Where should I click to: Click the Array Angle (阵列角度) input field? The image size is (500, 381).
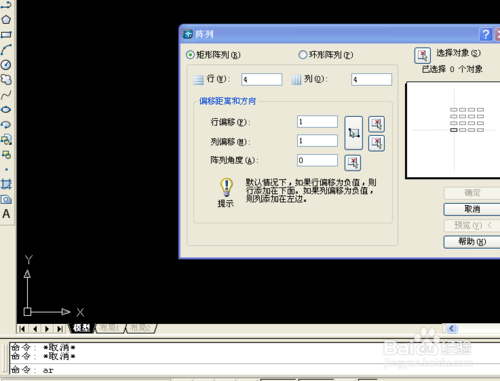[317, 160]
